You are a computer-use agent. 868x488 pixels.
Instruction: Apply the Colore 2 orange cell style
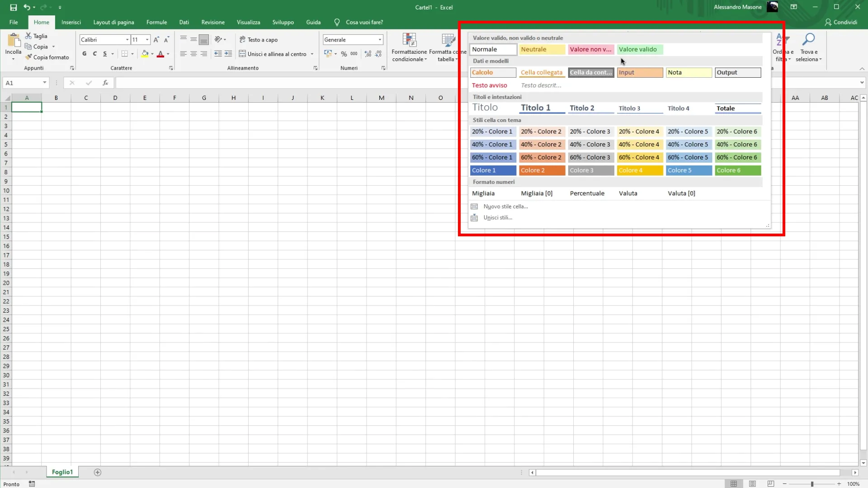tap(542, 170)
